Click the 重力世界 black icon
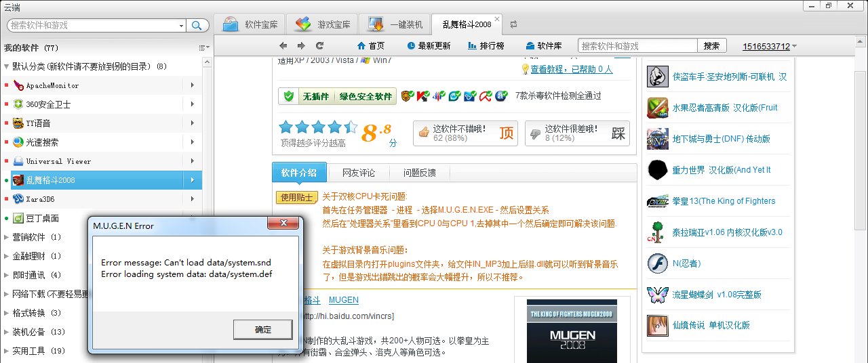 [x=658, y=170]
